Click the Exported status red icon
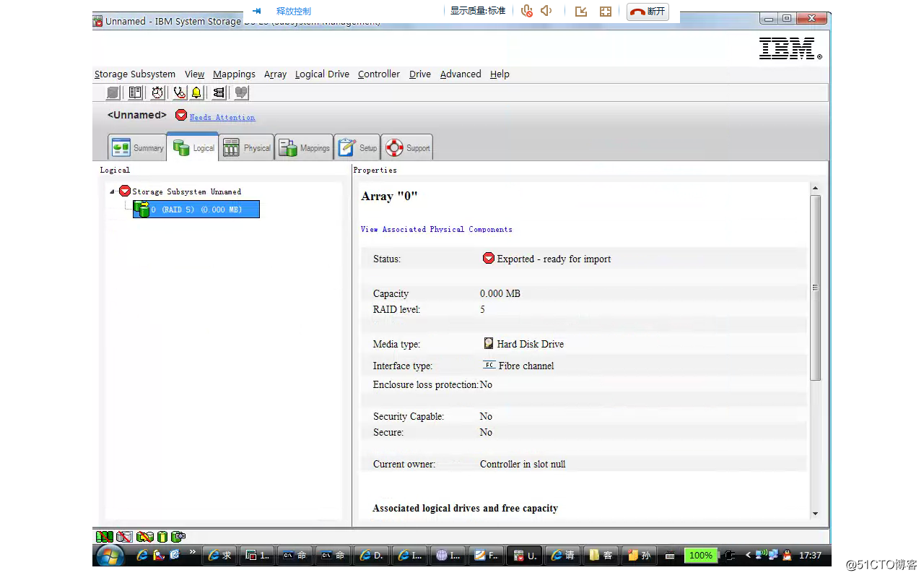 [x=489, y=258]
